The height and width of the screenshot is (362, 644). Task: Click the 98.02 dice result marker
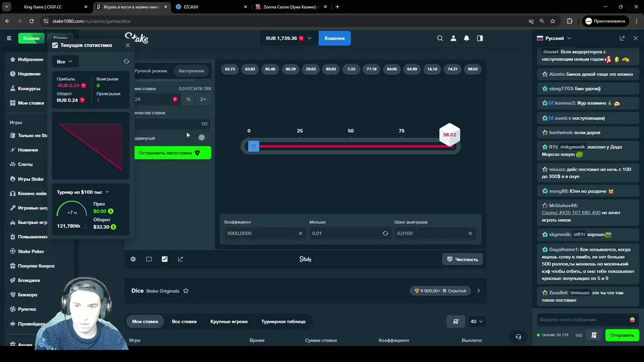[x=449, y=134]
